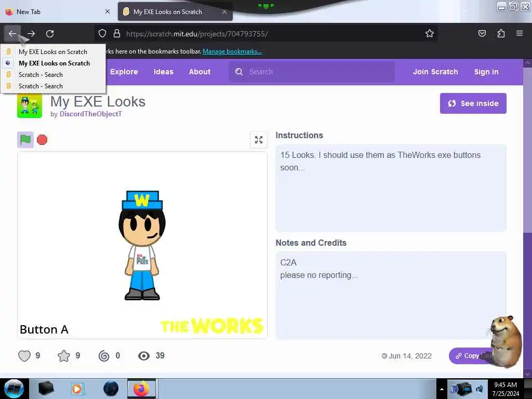The height and width of the screenshot is (399, 532).
Task: Click the project thumbnail avatar beside the title
Action: coord(30,107)
